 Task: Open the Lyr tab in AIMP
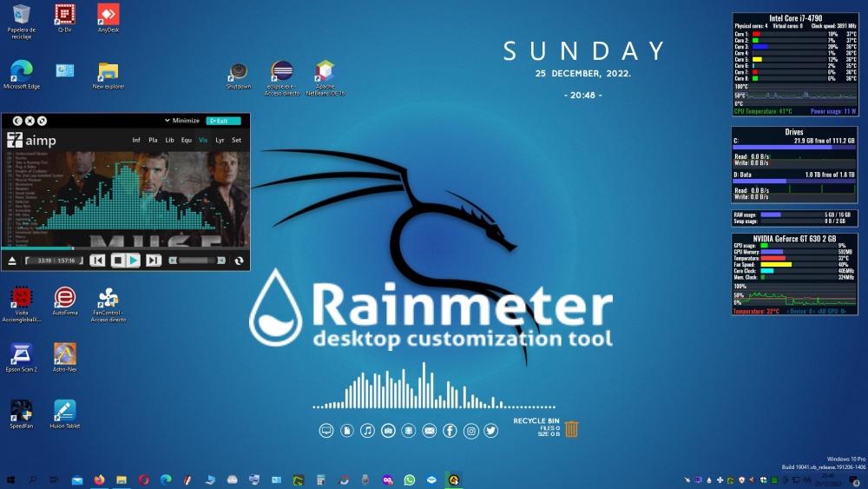(220, 140)
